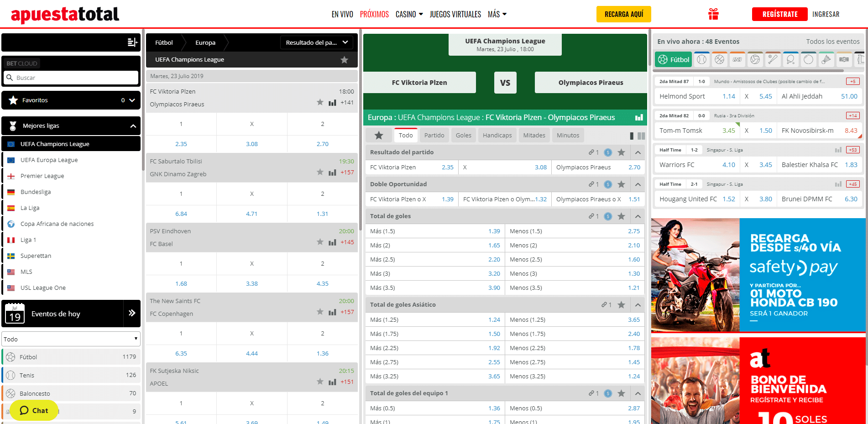Switch to two-column market layout

tap(641, 136)
